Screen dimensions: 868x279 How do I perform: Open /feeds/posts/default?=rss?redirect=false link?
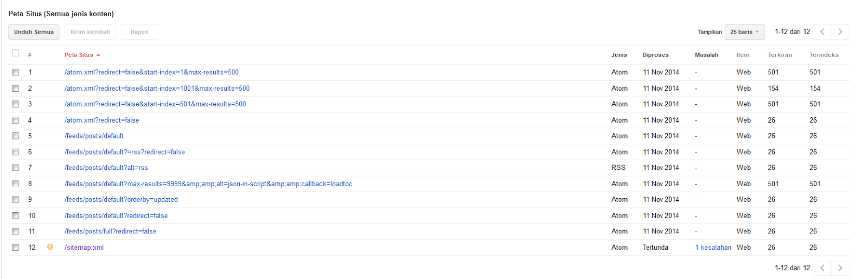(x=125, y=152)
